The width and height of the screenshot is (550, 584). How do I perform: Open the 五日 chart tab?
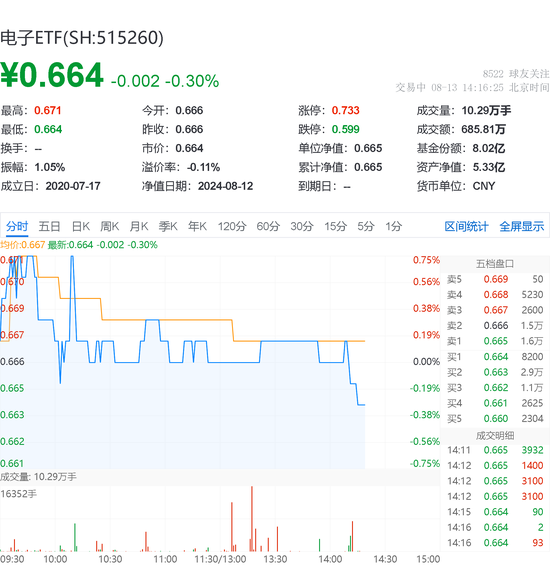(x=50, y=226)
